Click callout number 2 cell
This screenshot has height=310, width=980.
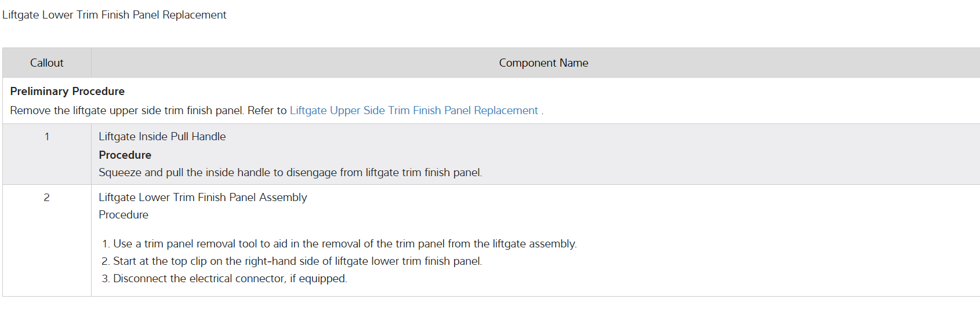pyautogui.click(x=47, y=198)
